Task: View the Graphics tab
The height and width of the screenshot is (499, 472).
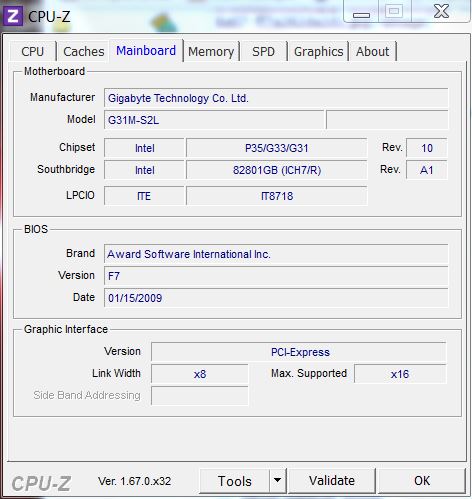Action: tap(318, 51)
